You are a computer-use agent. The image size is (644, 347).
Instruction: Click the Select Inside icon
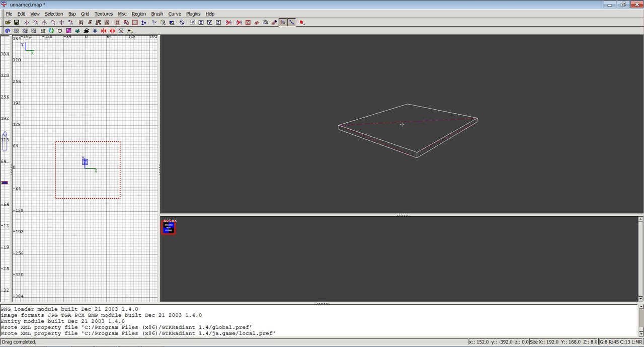click(x=107, y=23)
